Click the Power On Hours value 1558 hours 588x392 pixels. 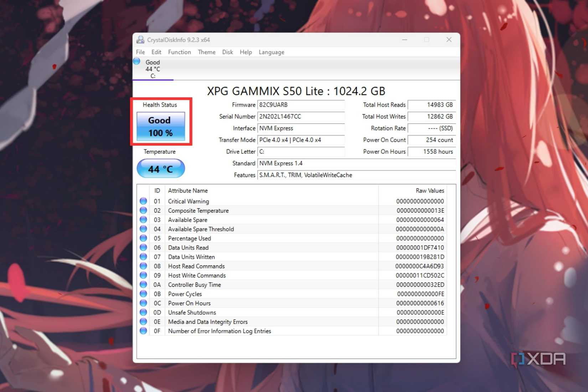(x=432, y=152)
